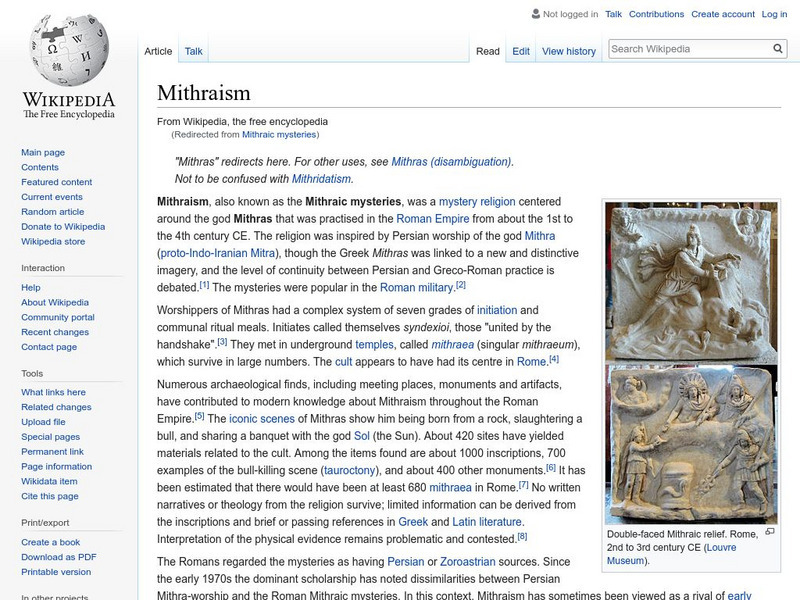This screenshot has width=800, height=600.
Task: Open the italic mithraea link
Action: [x=453, y=345]
